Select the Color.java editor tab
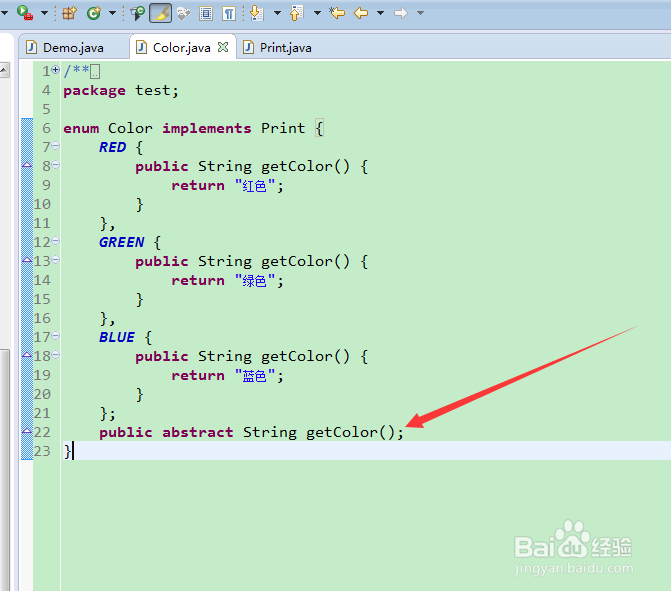This screenshot has height=591, width=671. pos(181,48)
